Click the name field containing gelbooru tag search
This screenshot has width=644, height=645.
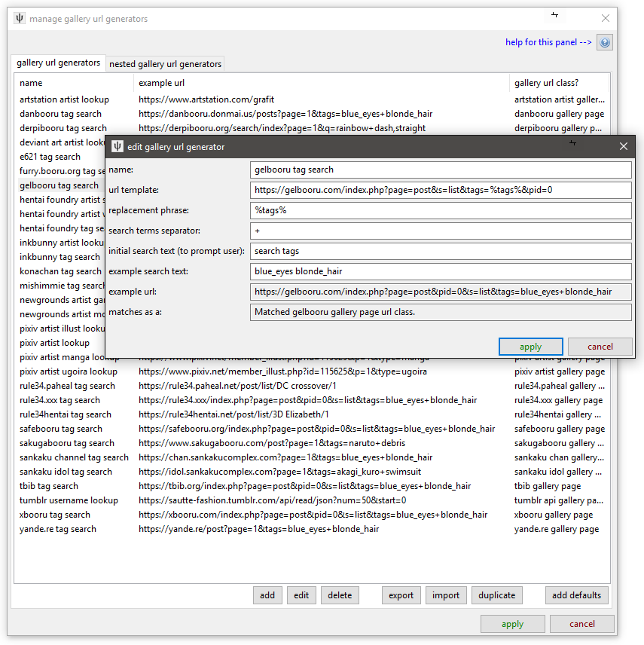(x=441, y=170)
